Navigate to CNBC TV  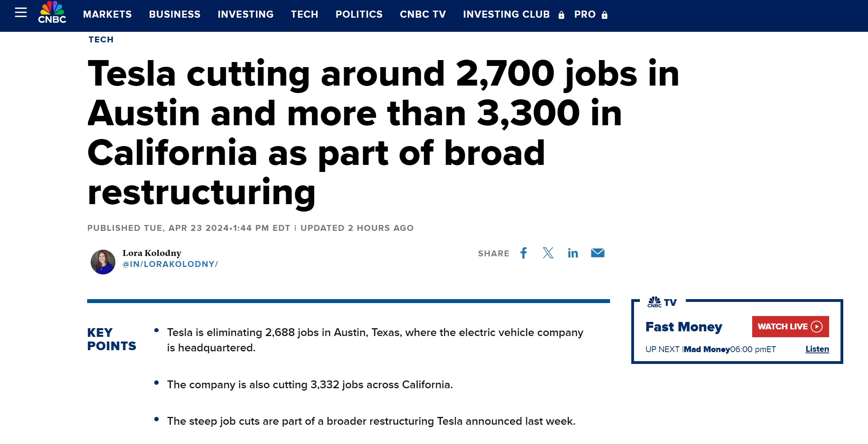pyautogui.click(x=423, y=15)
